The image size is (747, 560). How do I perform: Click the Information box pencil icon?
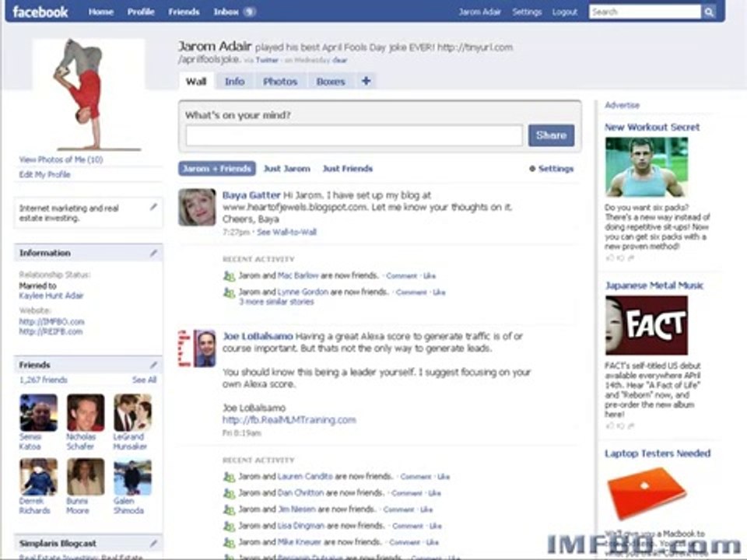point(153,253)
